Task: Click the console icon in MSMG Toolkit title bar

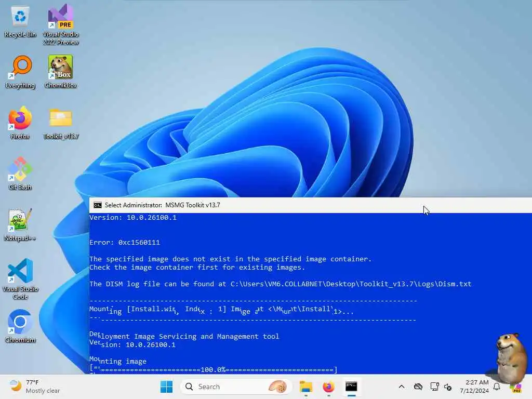Action: (97, 205)
